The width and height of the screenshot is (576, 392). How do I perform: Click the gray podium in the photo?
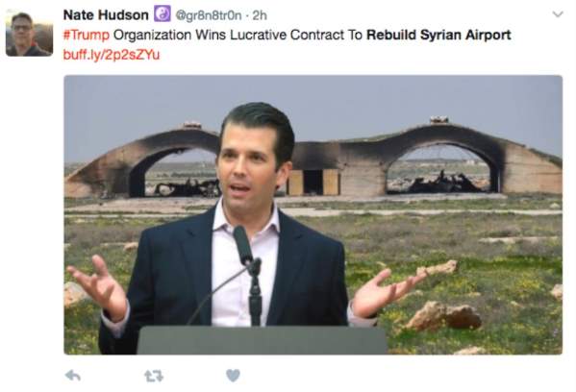(263, 340)
